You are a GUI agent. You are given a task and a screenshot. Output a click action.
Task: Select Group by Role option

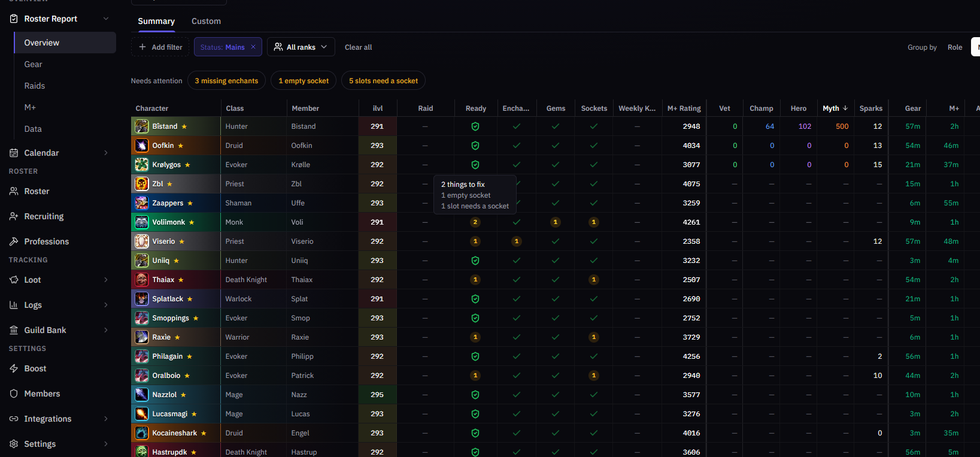pos(955,47)
